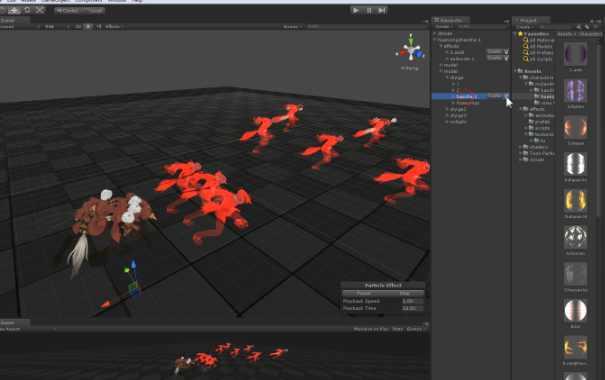Click the Playback Speed value field
Viewport: 605px width, 380px height.
coord(411,301)
